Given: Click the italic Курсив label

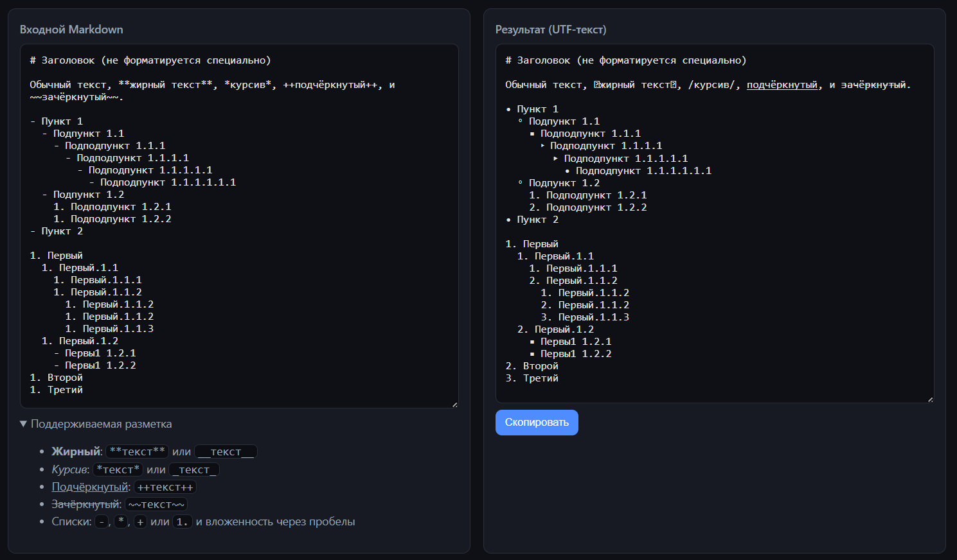Looking at the screenshot, I should click(69, 469).
